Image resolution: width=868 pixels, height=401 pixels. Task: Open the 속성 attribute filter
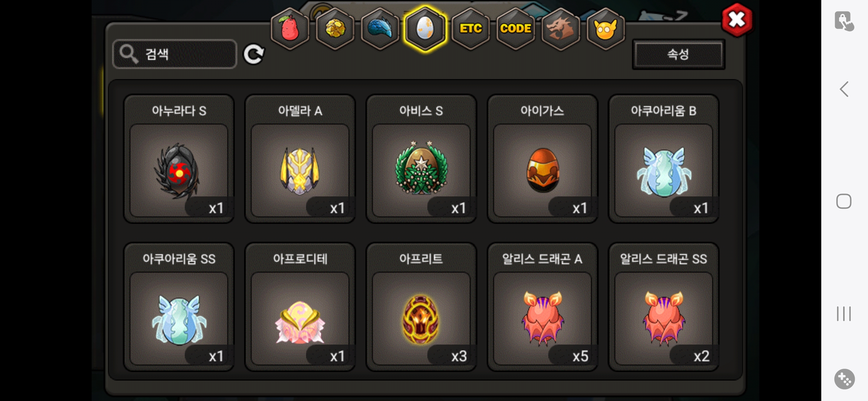click(x=678, y=54)
